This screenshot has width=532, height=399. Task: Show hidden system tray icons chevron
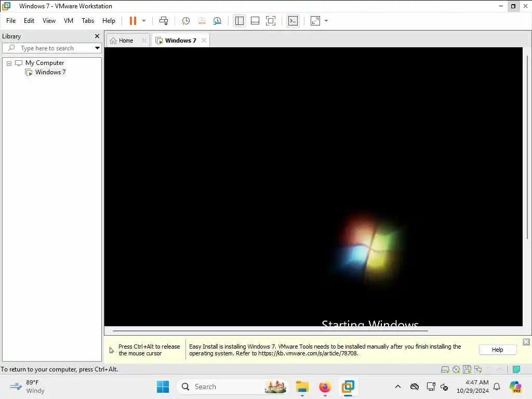(x=397, y=387)
